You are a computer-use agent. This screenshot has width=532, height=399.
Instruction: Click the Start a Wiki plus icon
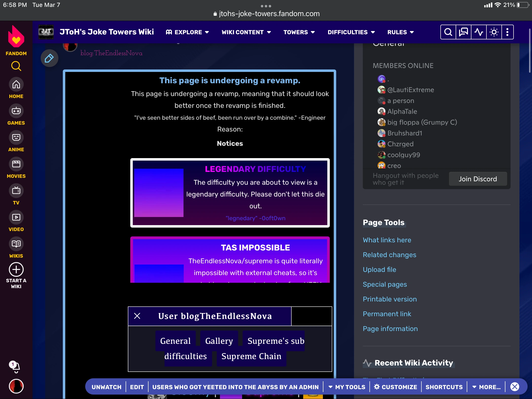coord(16,269)
